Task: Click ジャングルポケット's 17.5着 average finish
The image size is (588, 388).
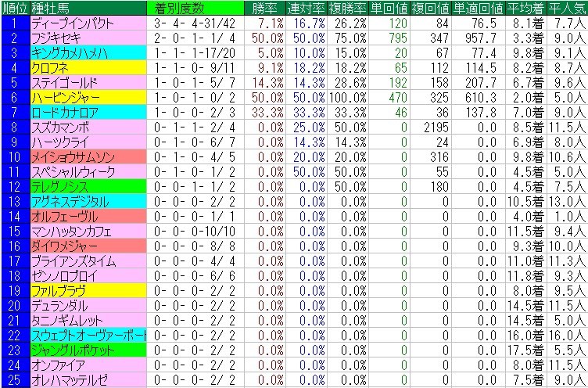Action: tap(525, 351)
